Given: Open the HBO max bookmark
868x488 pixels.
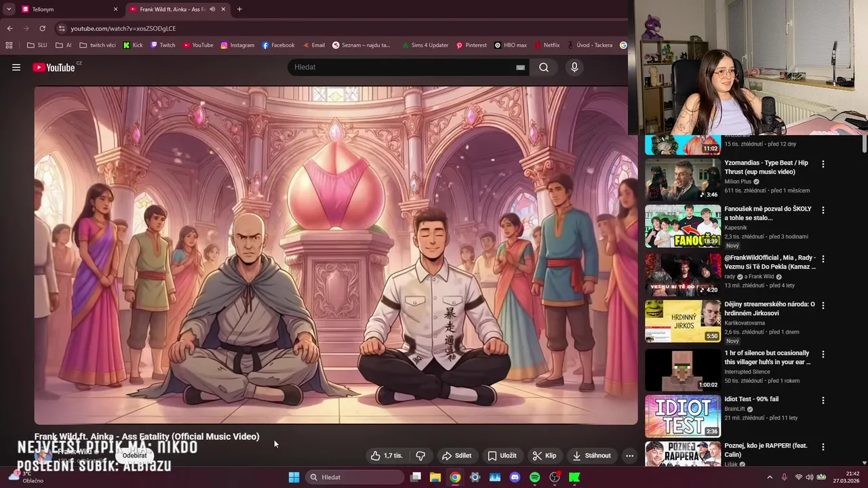Looking at the screenshot, I should click(x=511, y=45).
